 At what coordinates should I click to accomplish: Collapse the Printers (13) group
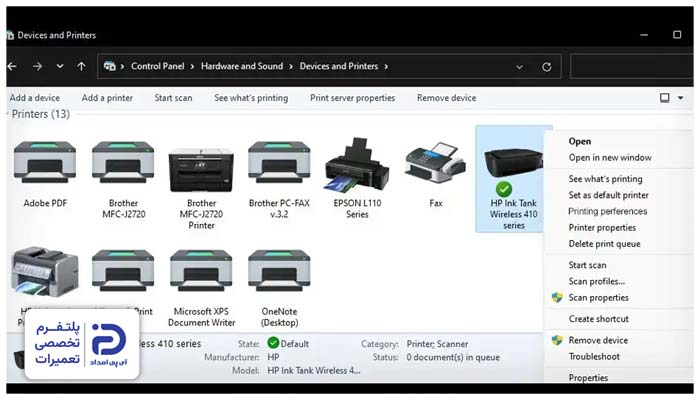(8, 114)
